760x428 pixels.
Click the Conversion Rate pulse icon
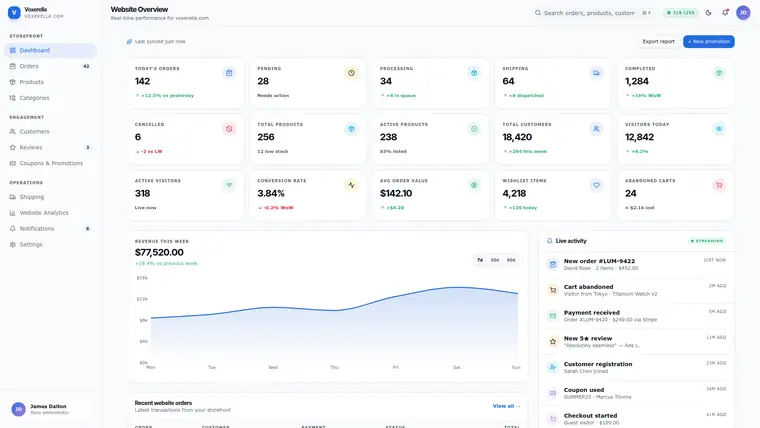point(351,185)
